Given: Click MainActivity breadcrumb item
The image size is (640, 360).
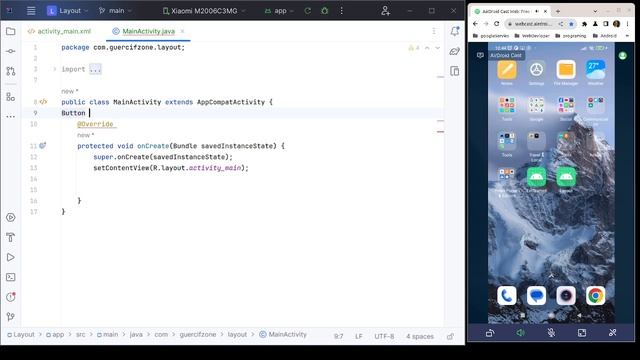Looking at the screenshot, I should click(x=283, y=335).
